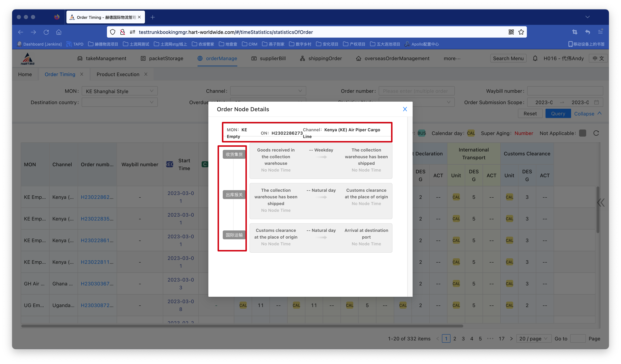
Task: Bookmark page with the star icon
Action: tap(521, 32)
